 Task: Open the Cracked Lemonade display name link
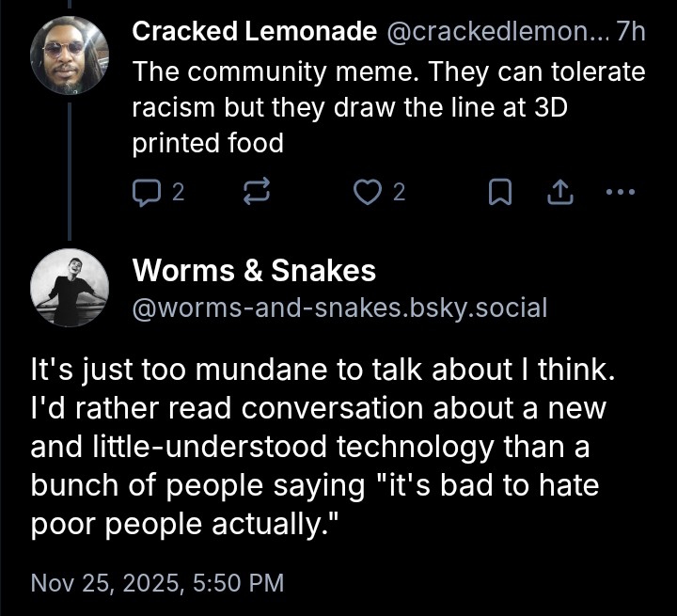coord(254,32)
